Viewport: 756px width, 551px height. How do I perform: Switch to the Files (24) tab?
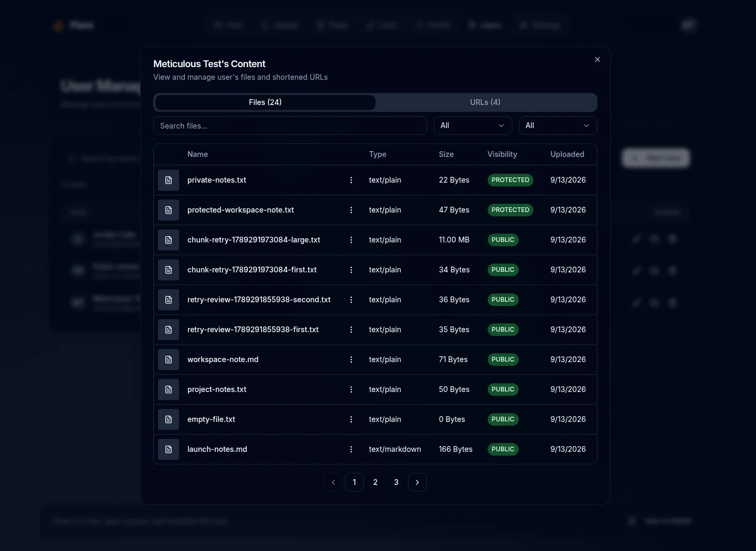(265, 102)
